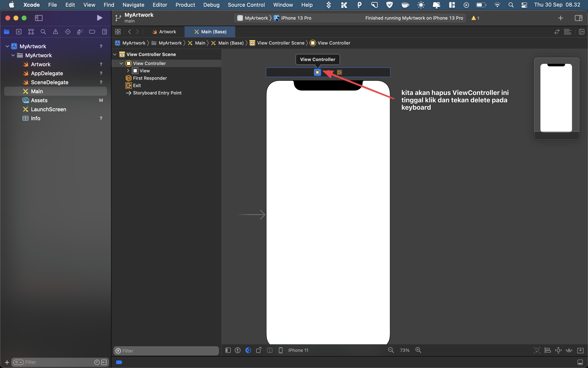Open the Product menu
Viewport: 588px width, 368px height.
(185, 5)
